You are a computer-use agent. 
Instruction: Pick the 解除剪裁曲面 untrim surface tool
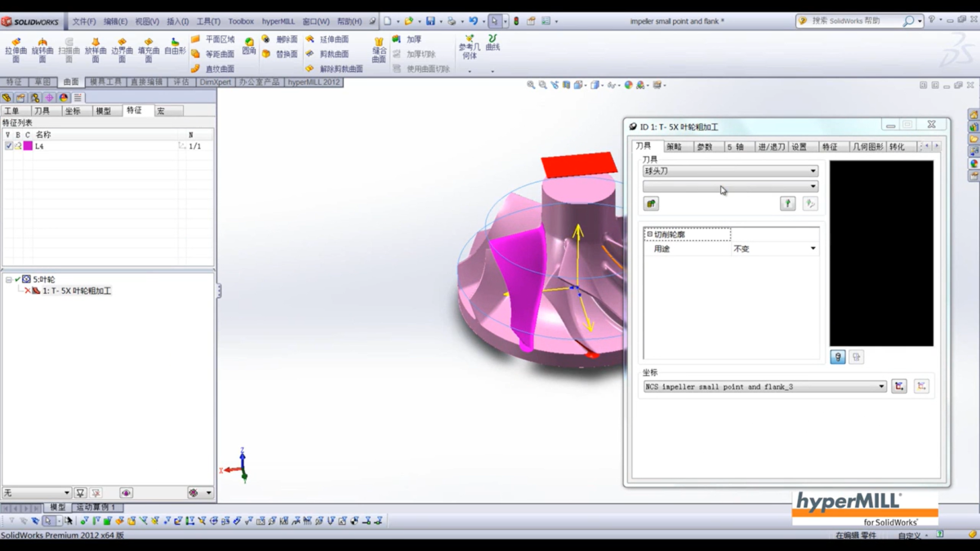[x=334, y=69]
